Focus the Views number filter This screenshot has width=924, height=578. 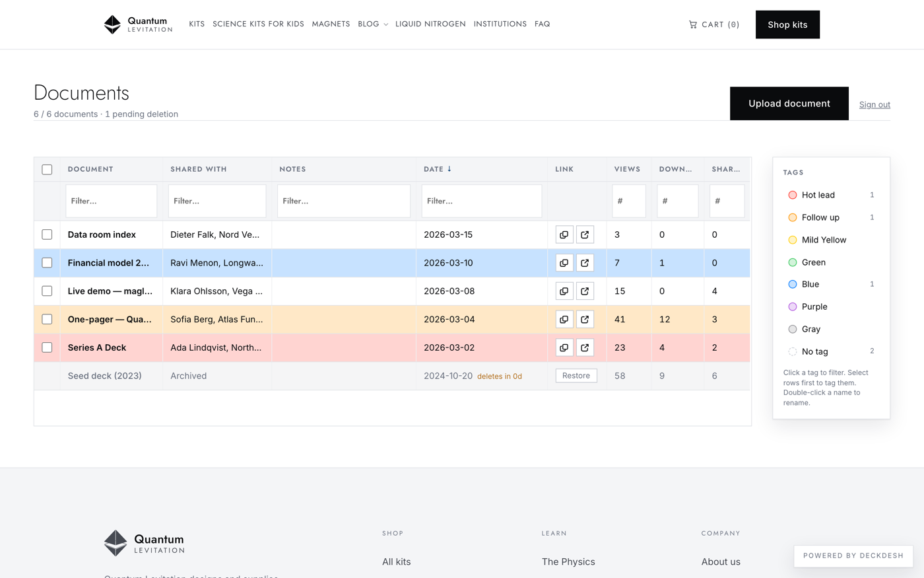click(x=629, y=201)
